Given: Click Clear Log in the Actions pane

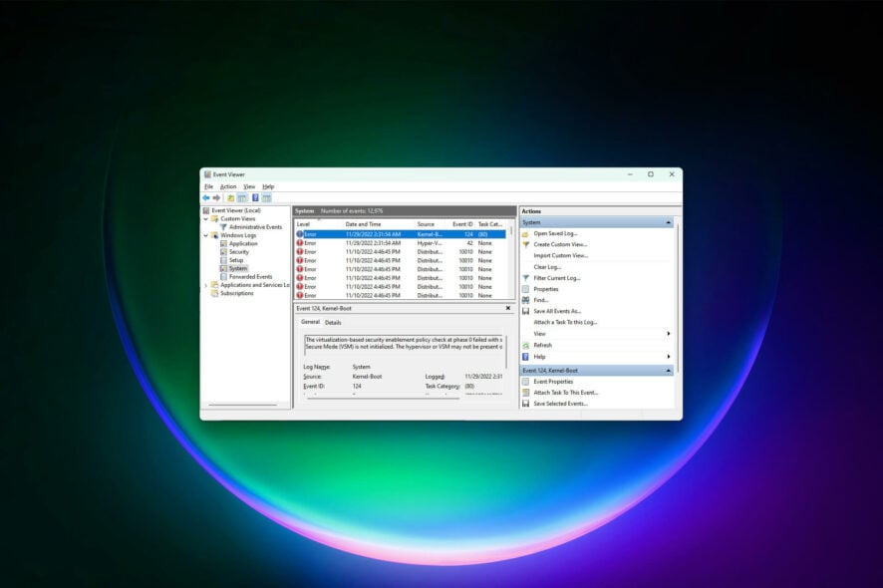Looking at the screenshot, I should [547, 267].
